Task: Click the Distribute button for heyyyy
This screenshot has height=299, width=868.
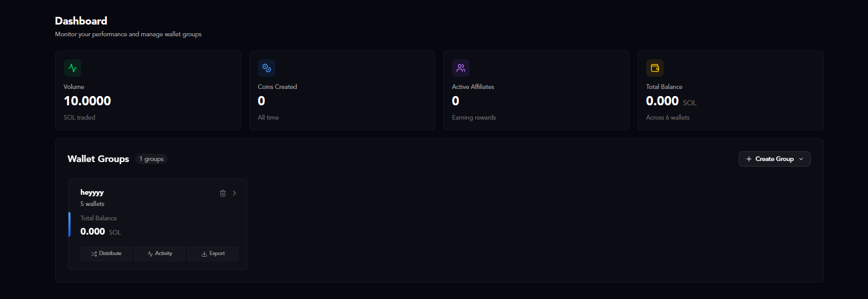Action: click(106, 254)
